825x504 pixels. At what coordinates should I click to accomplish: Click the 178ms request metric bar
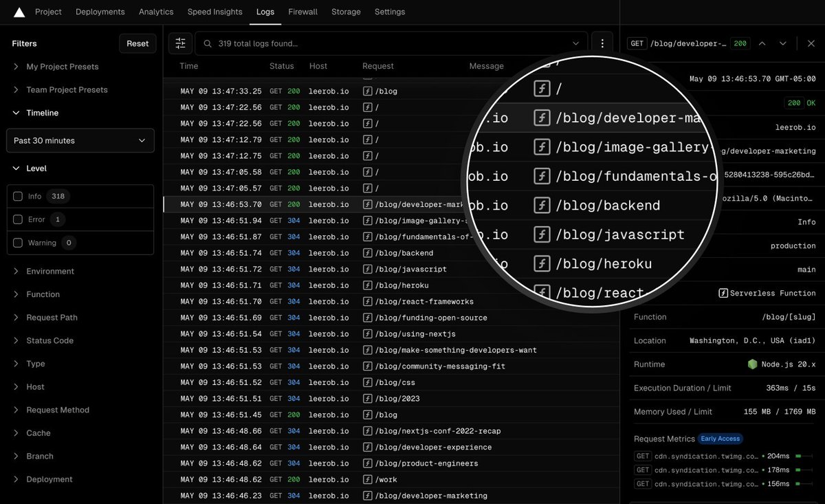click(x=804, y=470)
